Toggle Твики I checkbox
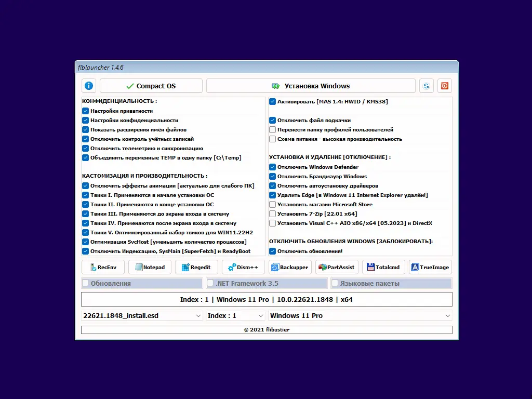 (x=86, y=195)
